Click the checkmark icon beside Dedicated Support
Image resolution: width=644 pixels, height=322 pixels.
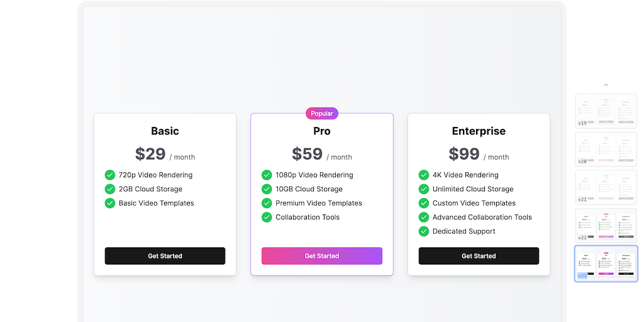pos(424,231)
